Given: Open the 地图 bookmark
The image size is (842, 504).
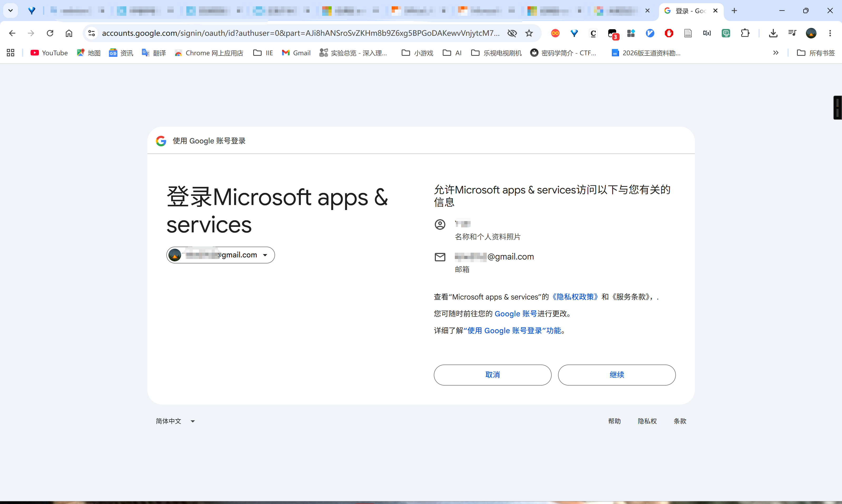Looking at the screenshot, I should click(x=89, y=53).
